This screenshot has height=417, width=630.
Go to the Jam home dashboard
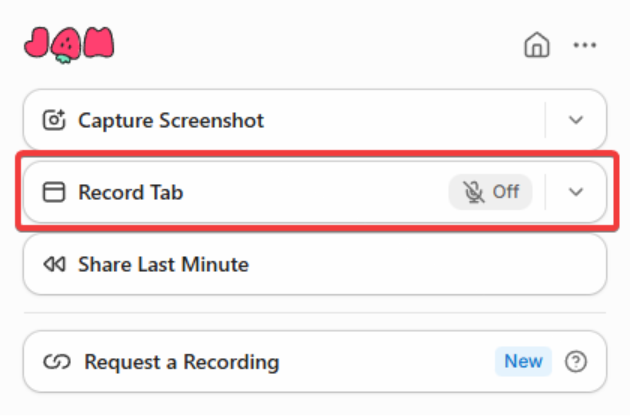point(537,45)
